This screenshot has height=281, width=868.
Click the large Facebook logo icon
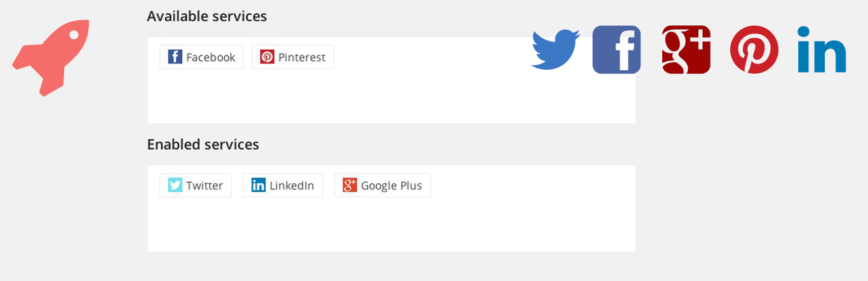click(616, 49)
